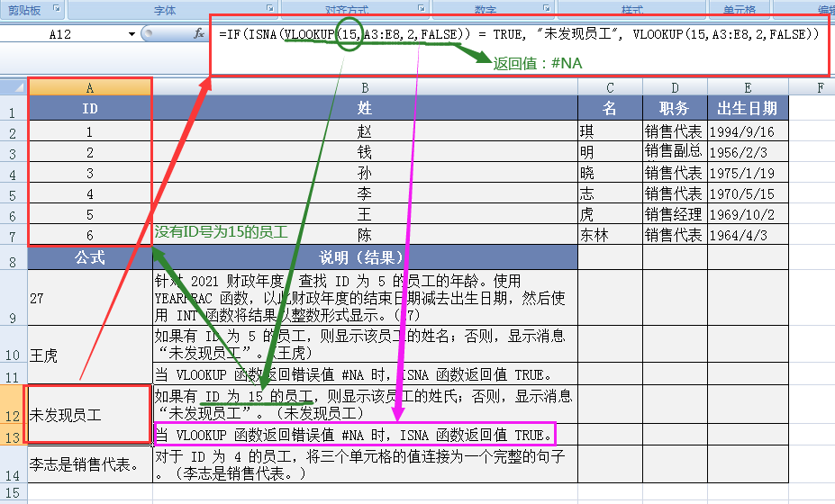Select birth date cell 1964/4/3
835x504 pixels.
click(x=748, y=235)
